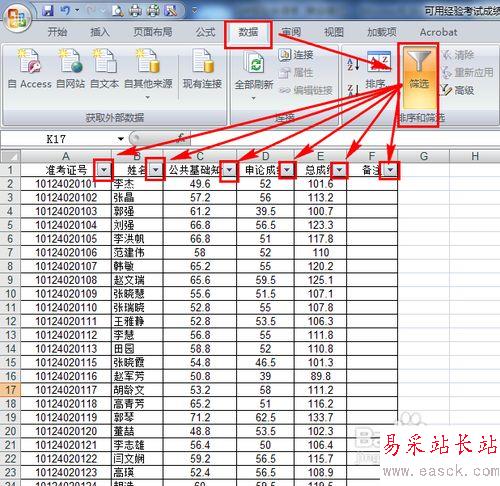Click the first printer icon in quick access toolbar

(x=135, y=11)
